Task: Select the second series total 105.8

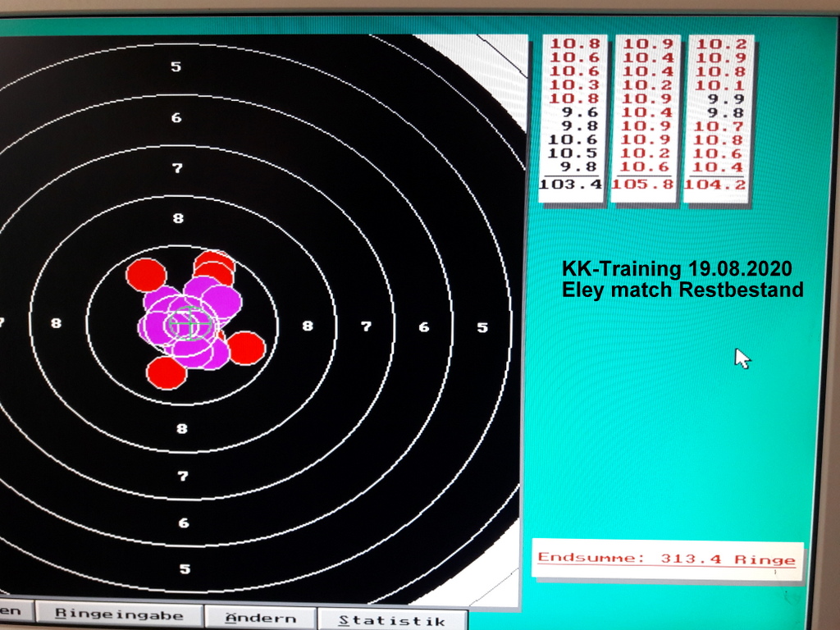Action: click(642, 185)
